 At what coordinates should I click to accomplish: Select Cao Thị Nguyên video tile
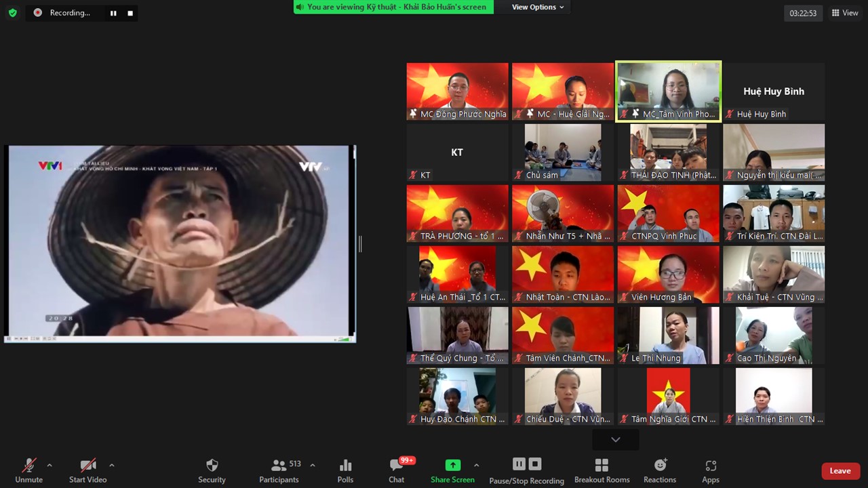coord(774,335)
